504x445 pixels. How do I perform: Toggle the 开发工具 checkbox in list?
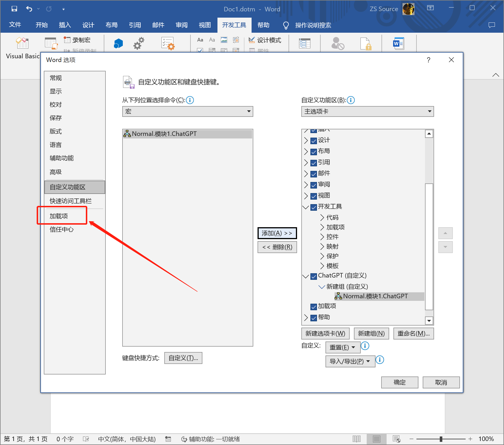click(x=314, y=207)
